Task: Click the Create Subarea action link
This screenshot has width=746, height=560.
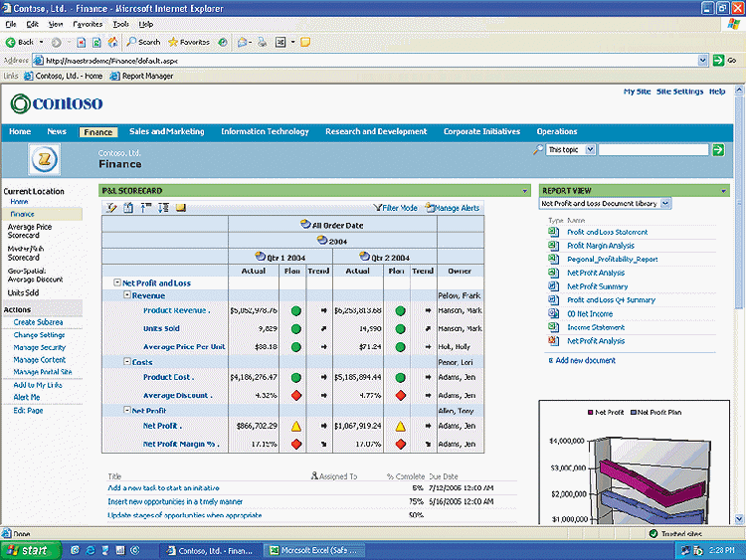Action: click(x=38, y=322)
